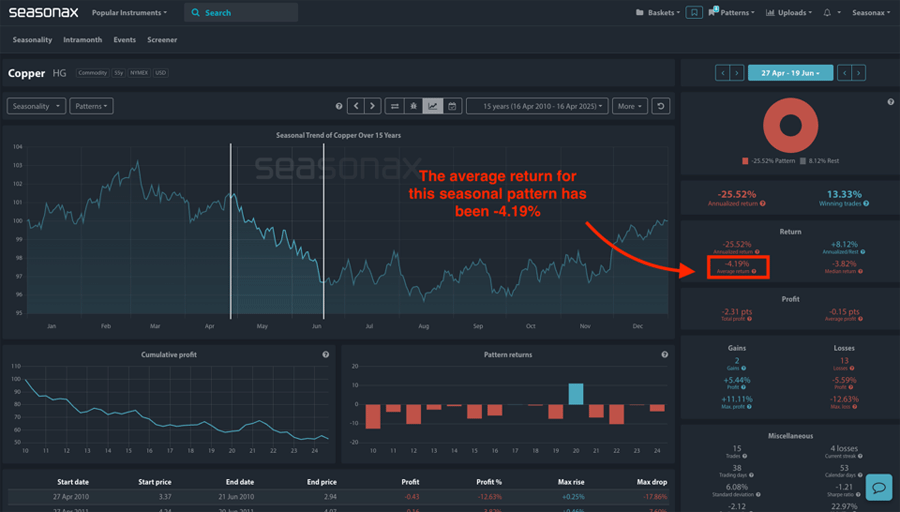The image size is (900, 512).
Task: Click the bookmark icon in top bar
Action: [693, 13]
